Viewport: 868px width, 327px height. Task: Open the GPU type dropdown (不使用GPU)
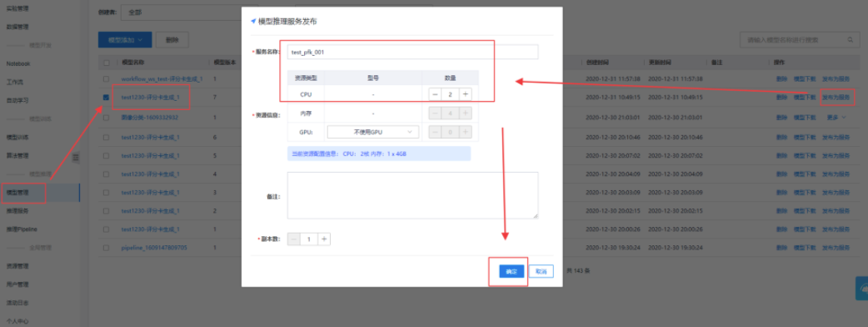click(373, 132)
